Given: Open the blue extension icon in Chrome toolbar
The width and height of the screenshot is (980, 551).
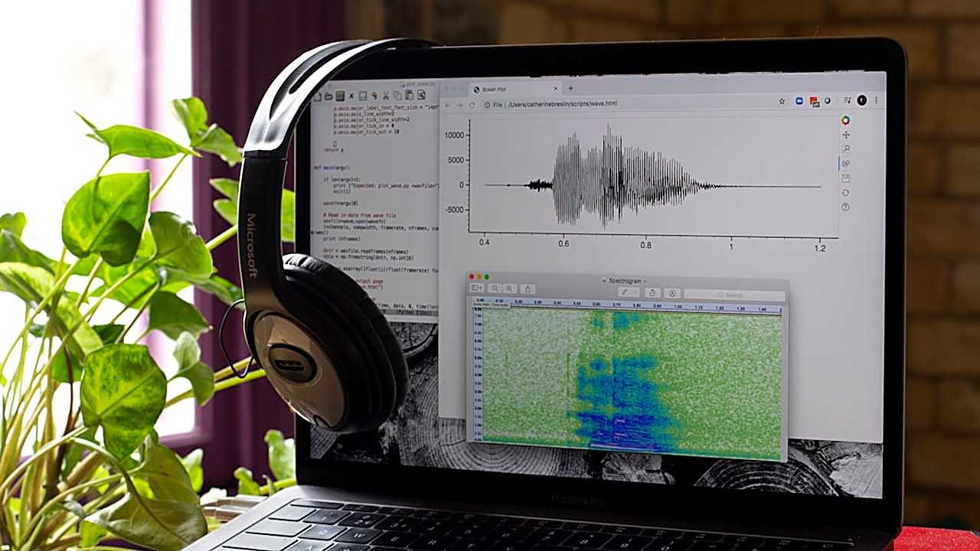Looking at the screenshot, I should [799, 100].
